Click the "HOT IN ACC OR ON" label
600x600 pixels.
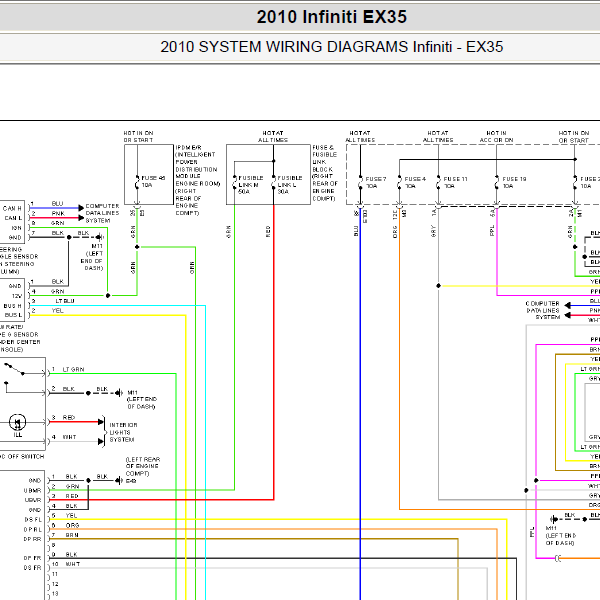pyautogui.click(x=496, y=137)
